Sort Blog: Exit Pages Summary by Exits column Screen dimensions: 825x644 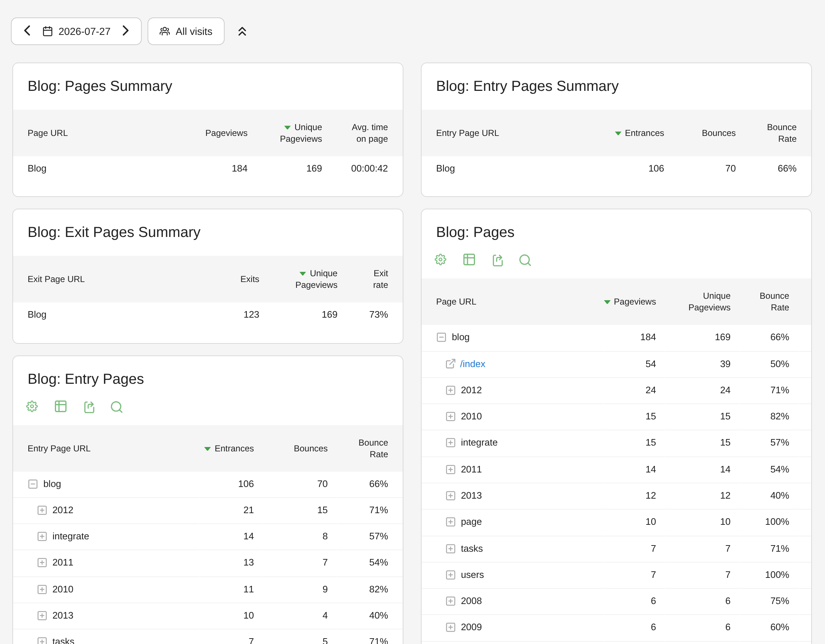pyautogui.click(x=250, y=279)
